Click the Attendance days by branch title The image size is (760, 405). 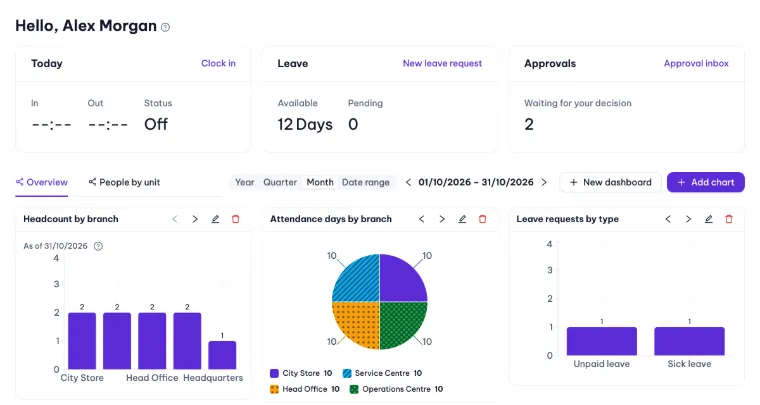331,219
